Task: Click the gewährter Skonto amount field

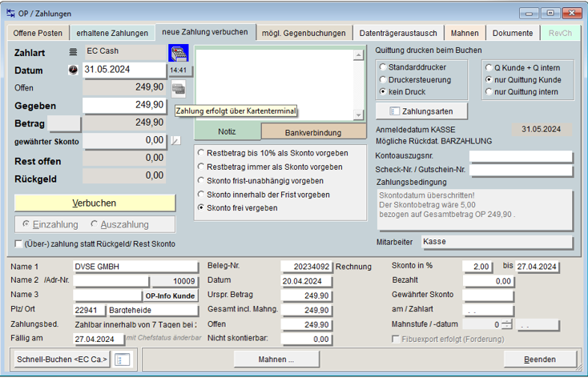Action: click(x=124, y=141)
